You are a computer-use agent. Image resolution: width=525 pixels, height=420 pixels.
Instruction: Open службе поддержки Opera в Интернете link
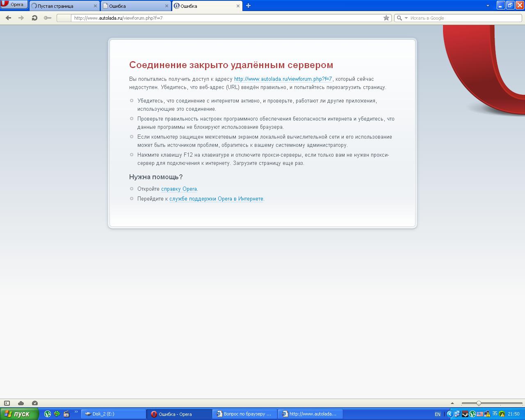pos(216,199)
